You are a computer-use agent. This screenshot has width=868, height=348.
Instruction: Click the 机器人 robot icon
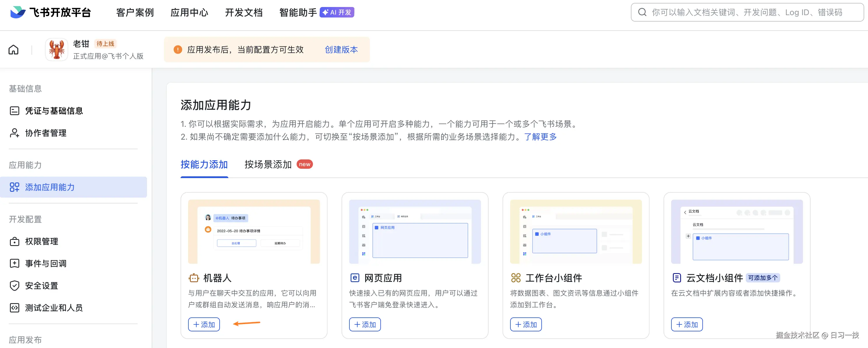(x=194, y=278)
